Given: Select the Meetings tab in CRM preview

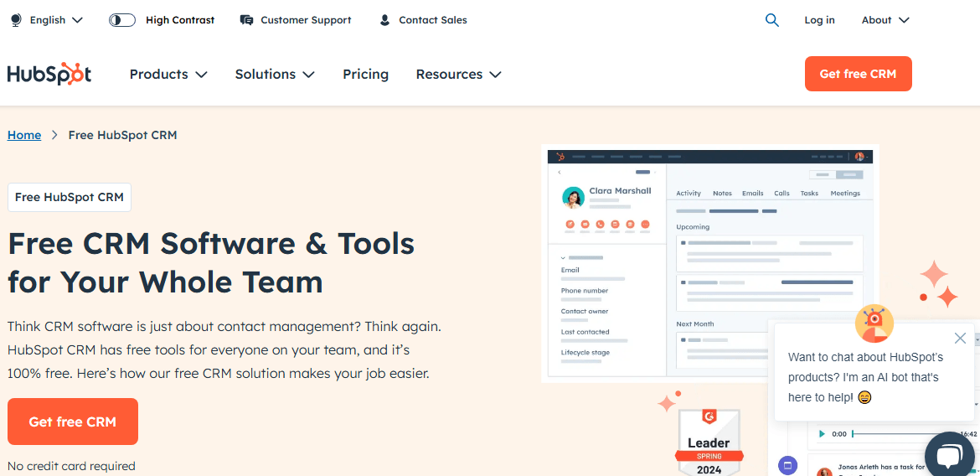Looking at the screenshot, I should click(845, 194).
